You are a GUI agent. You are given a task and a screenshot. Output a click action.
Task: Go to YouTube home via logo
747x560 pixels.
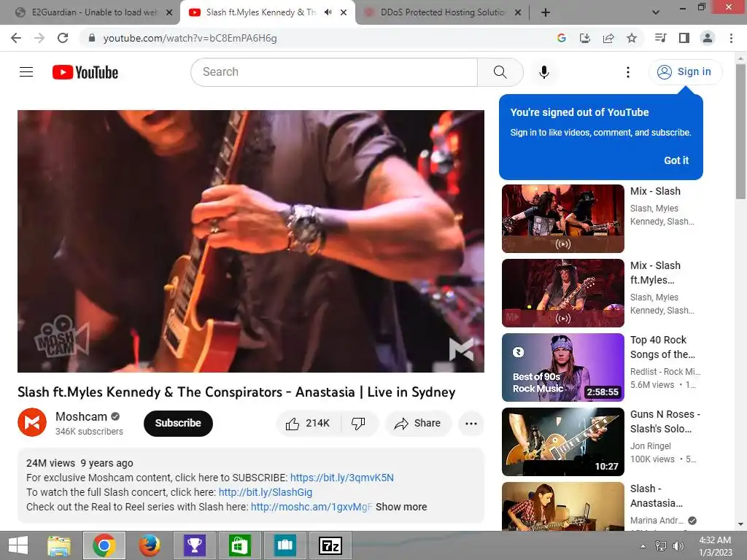[x=85, y=72]
